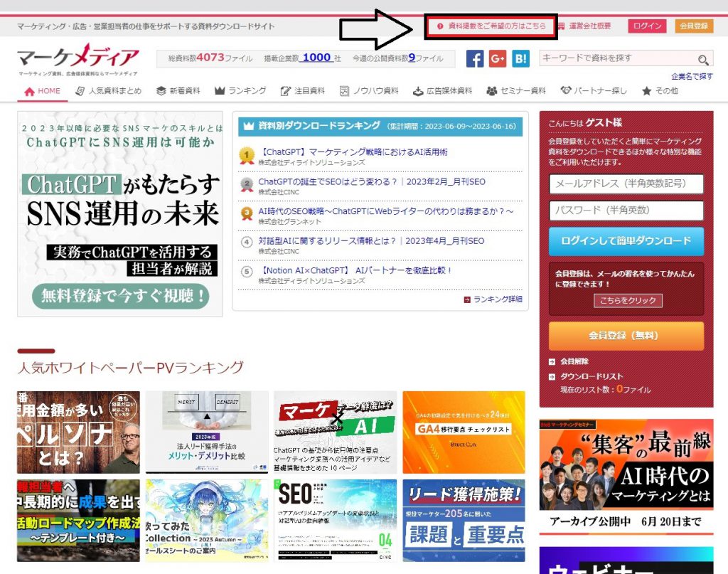Click the 資料掲載をご希望の方はこちら link
The width and height of the screenshot is (728, 574).
pyautogui.click(x=491, y=26)
